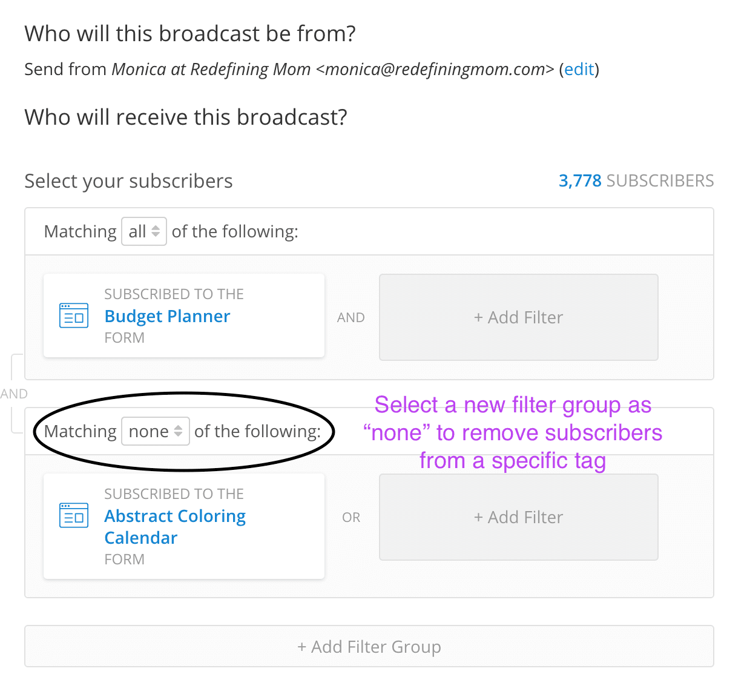Click the AND connector between filter groups
Viewport: 747px width, 700px height.
[14, 394]
